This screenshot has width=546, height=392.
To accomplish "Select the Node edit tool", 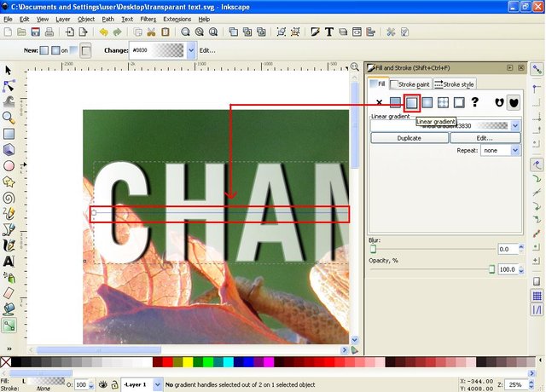I will click(9, 86).
